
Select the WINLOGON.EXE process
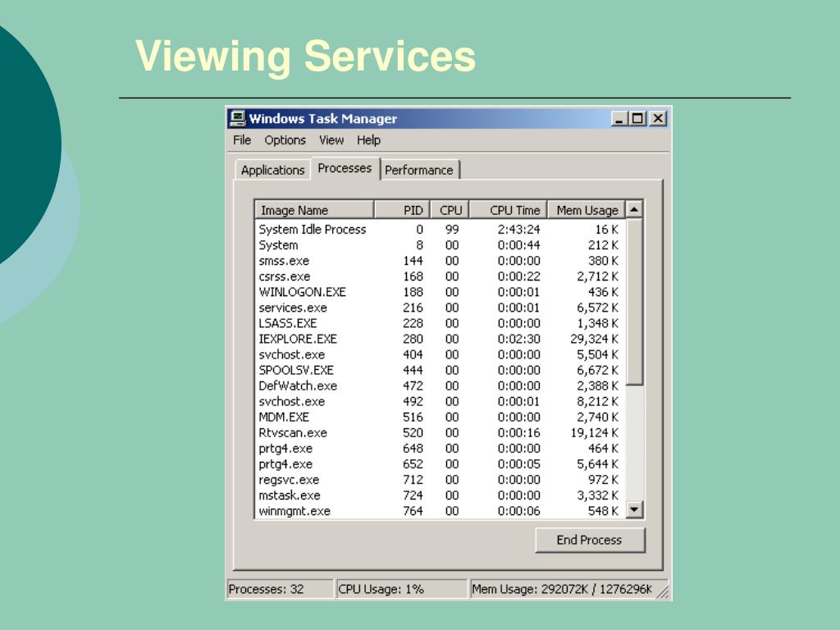pos(440,292)
